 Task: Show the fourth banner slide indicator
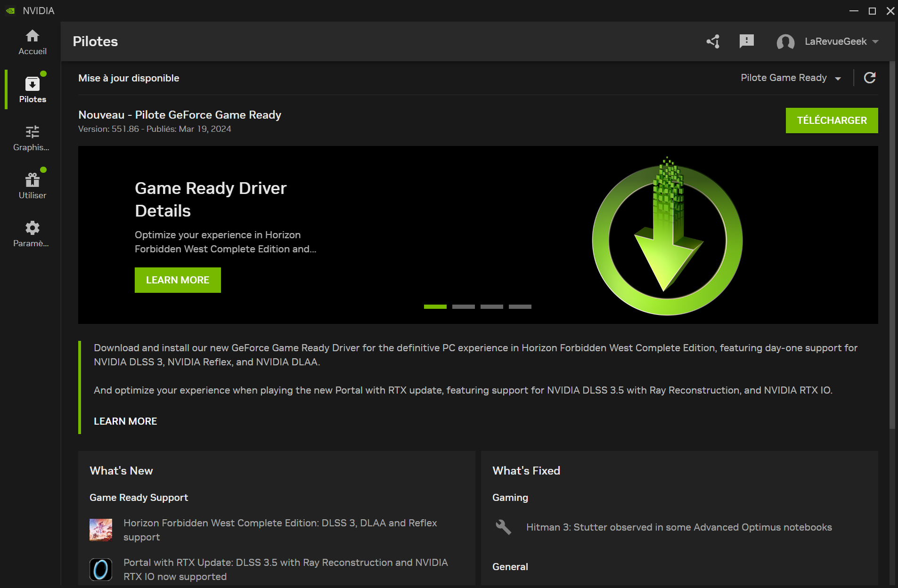point(520,307)
